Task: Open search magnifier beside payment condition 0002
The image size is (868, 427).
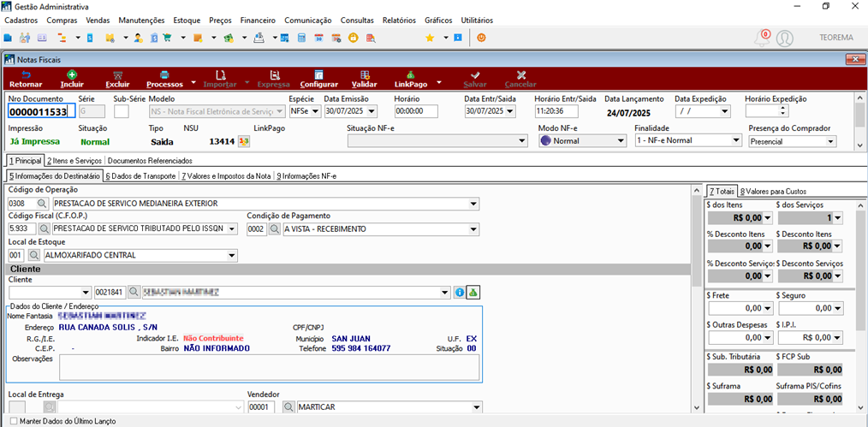Action: 275,228
